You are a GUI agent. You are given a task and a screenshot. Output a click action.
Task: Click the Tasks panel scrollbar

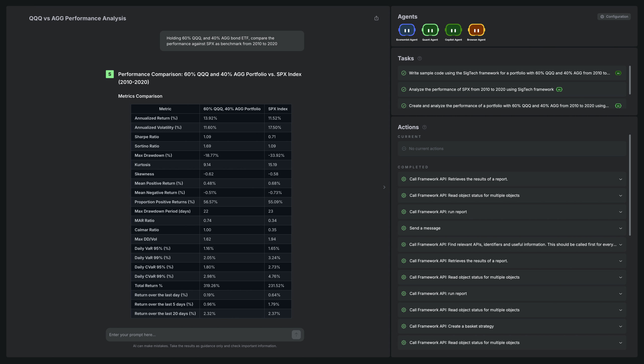[630, 80]
